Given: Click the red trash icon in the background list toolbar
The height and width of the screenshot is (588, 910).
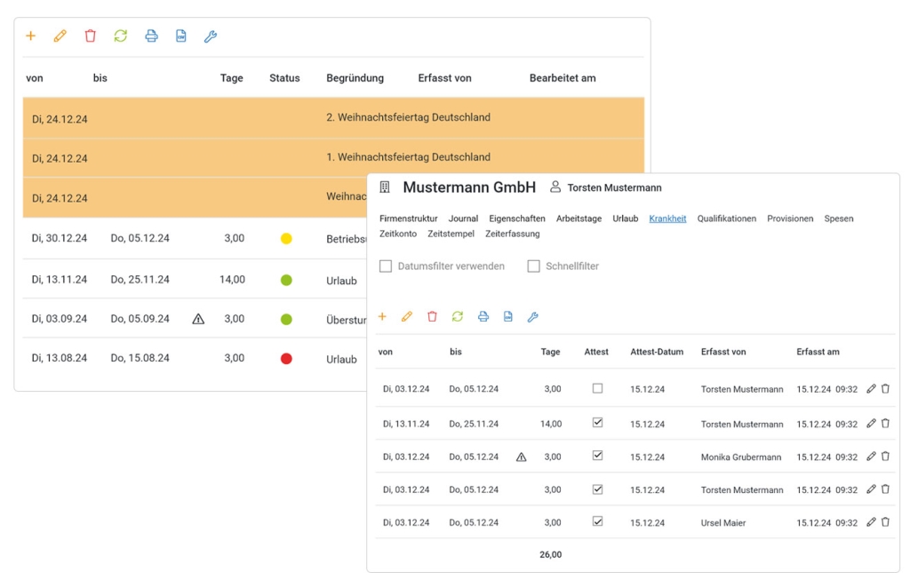Looking at the screenshot, I should point(90,36).
